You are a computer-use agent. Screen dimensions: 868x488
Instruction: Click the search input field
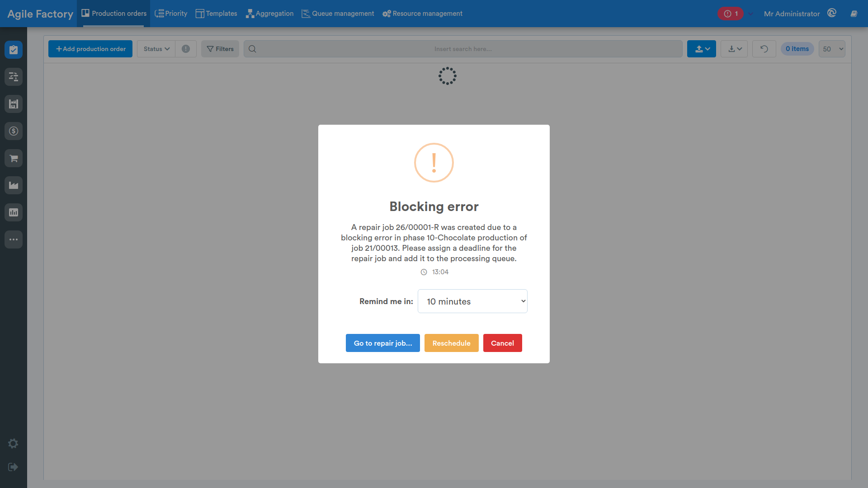pyautogui.click(x=463, y=49)
